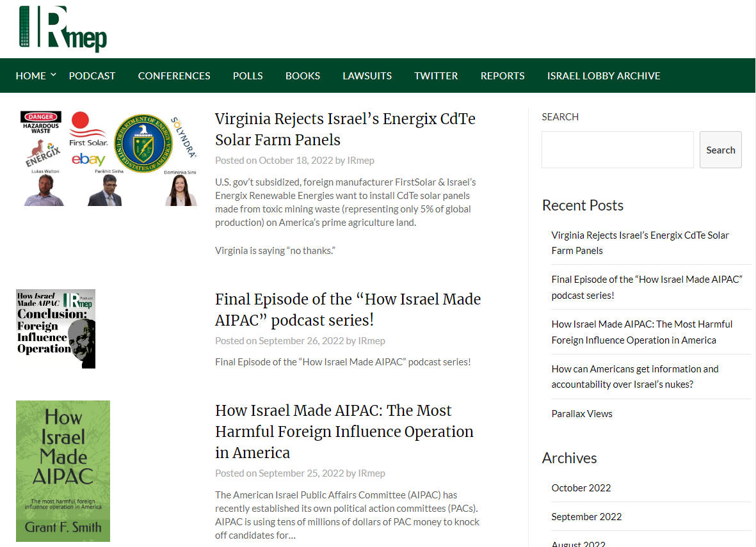Click 'Virginia is saying "no thanks."' text

[x=275, y=251]
